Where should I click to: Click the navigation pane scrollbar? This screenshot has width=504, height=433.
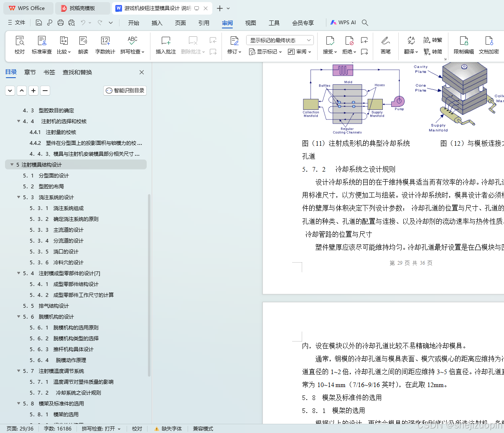click(149, 285)
